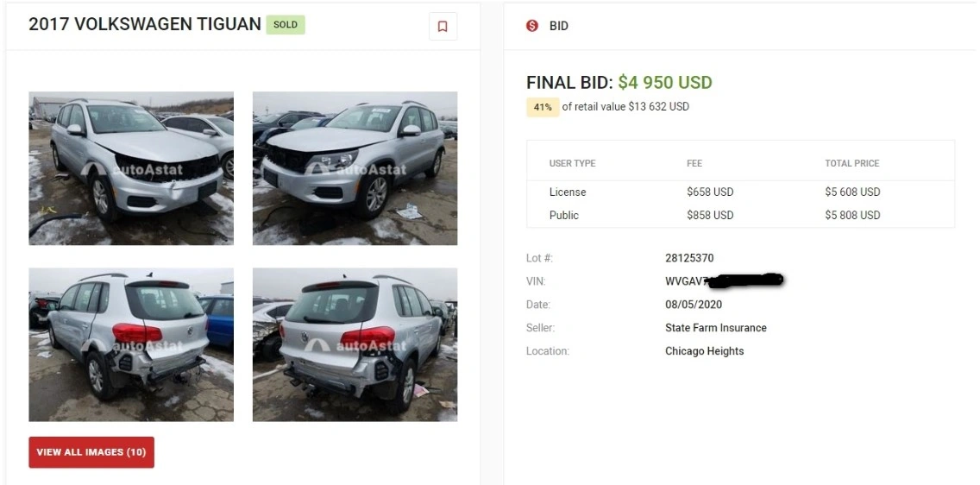Open rear-right damage Tiguan thumbnail
980x485 pixels.
[355, 344]
